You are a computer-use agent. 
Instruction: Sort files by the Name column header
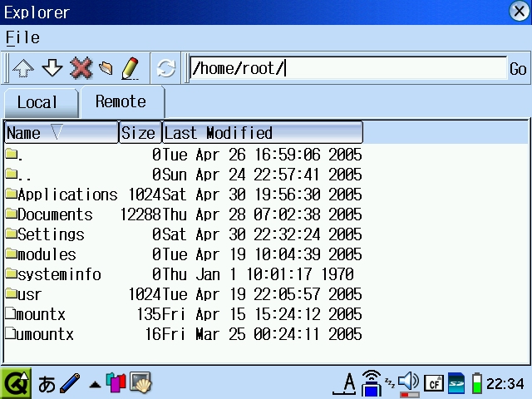pyautogui.click(x=61, y=133)
